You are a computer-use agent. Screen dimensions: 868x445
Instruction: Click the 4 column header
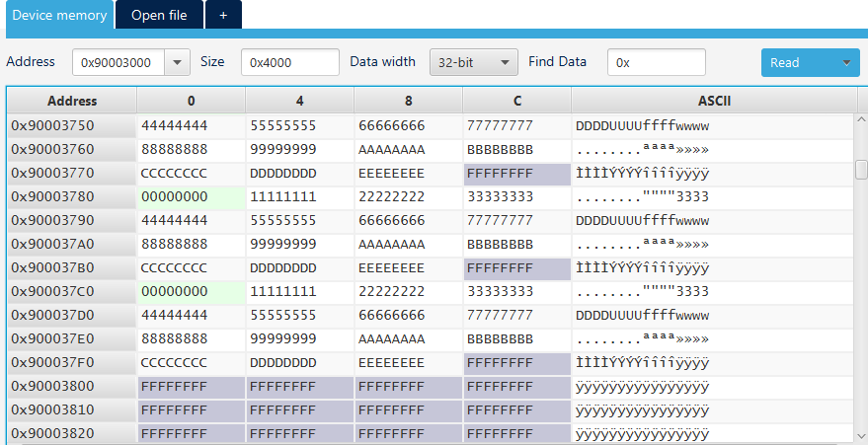coord(299,101)
